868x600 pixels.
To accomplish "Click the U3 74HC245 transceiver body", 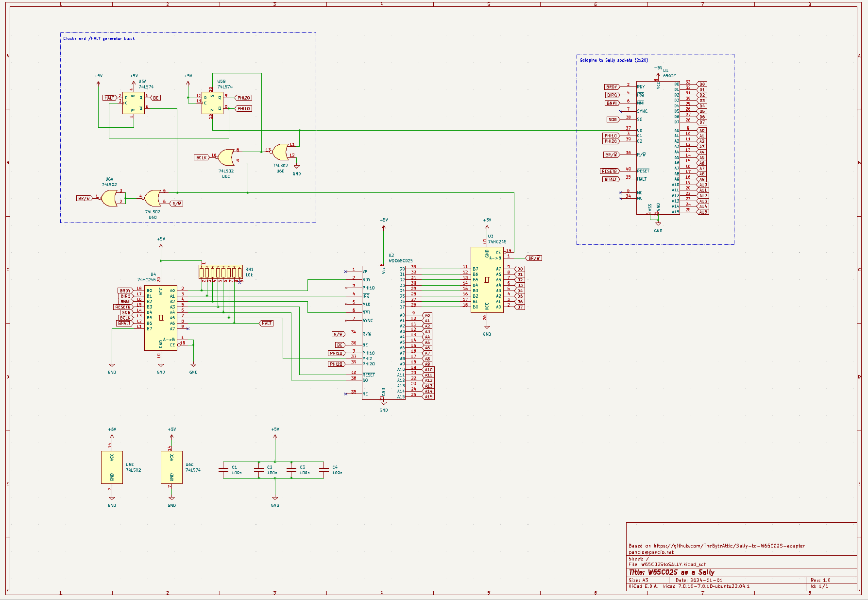I will (x=487, y=280).
